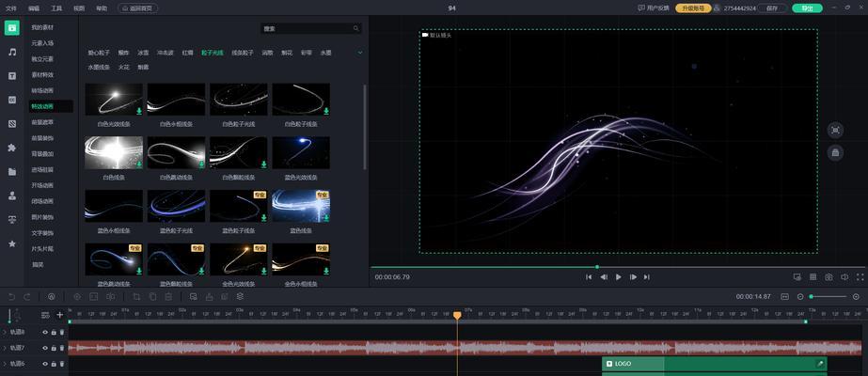Click the fit-timeline icon beside zoom controls
This screenshot has height=376, width=868.
[x=784, y=297]
